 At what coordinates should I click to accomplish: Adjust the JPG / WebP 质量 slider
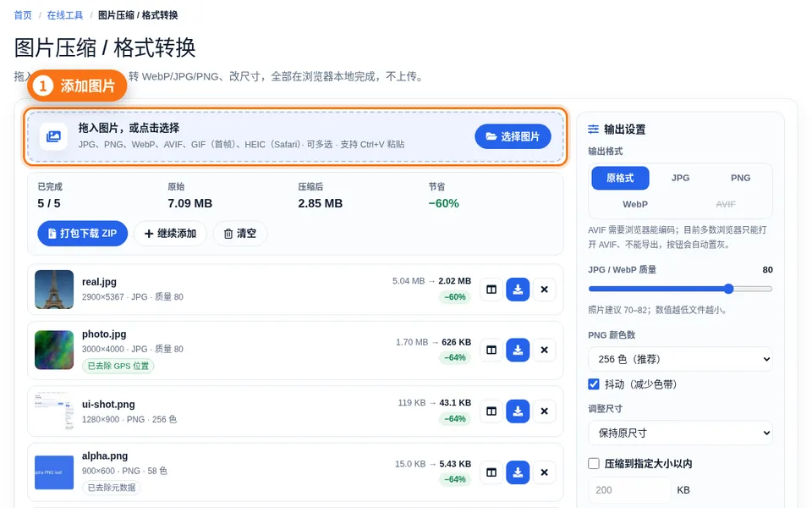[x=680, y=289]
